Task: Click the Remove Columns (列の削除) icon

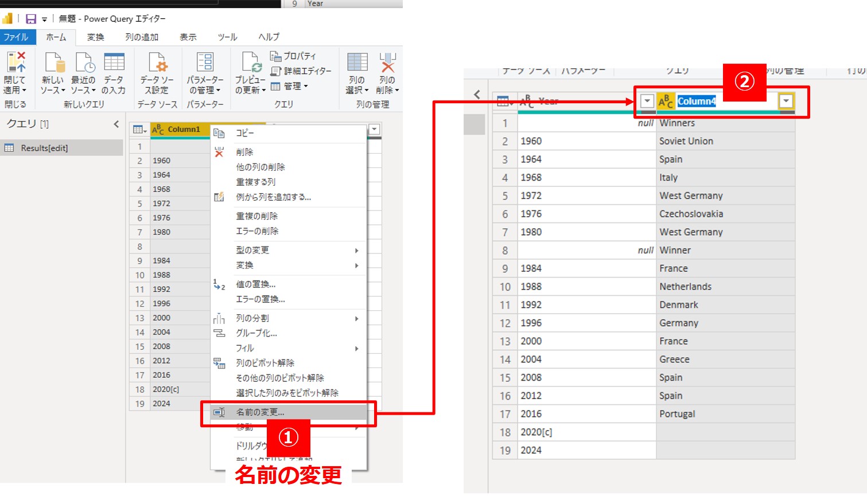Action: 387,63
